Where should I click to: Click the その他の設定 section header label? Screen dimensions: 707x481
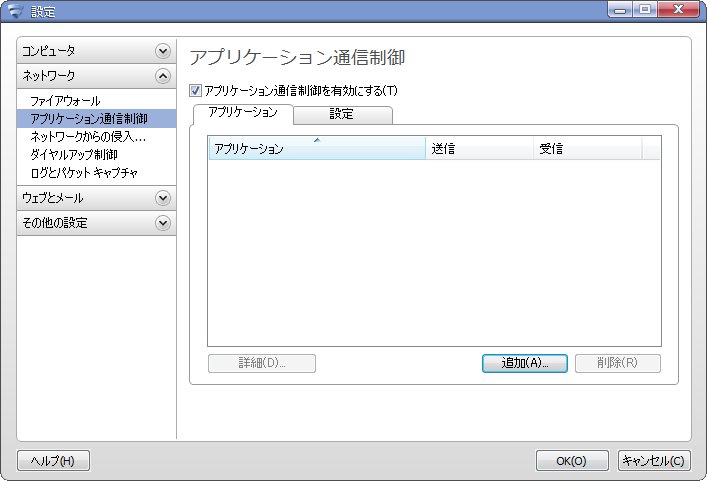pos(55,223)
